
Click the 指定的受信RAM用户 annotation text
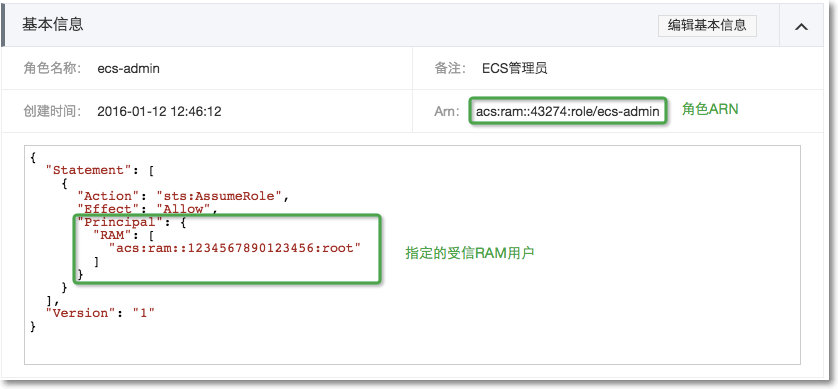pyautogui.click(x=470, y=253)
